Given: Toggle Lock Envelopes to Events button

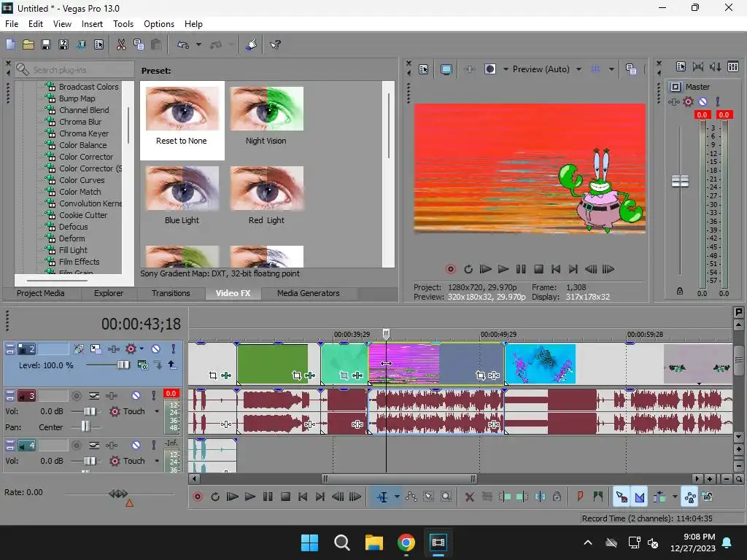Looking at the screenshot, I should 690,497.
